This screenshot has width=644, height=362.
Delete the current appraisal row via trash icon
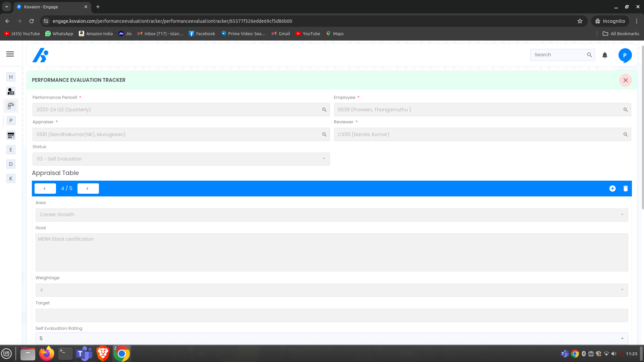click(x=625, y=188)
